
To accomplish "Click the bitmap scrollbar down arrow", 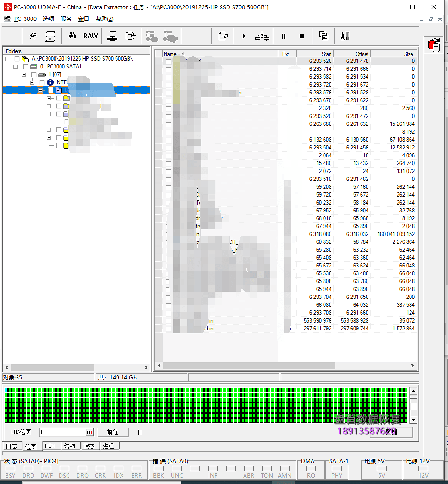I will (413, 420).
